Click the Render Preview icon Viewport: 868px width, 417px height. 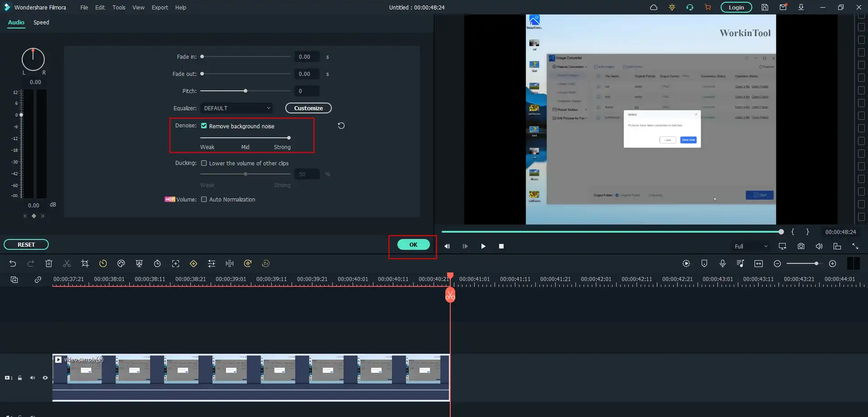pos(686,263)
